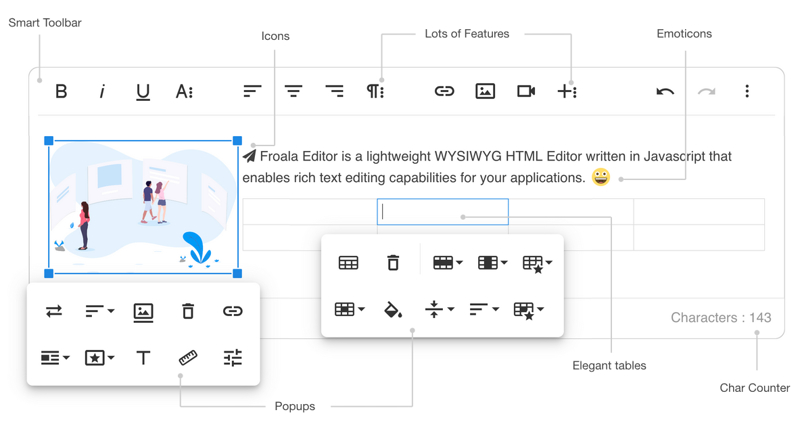Open image style star dropdown
This screenshot has width=800, height=423.
[99, 358]
